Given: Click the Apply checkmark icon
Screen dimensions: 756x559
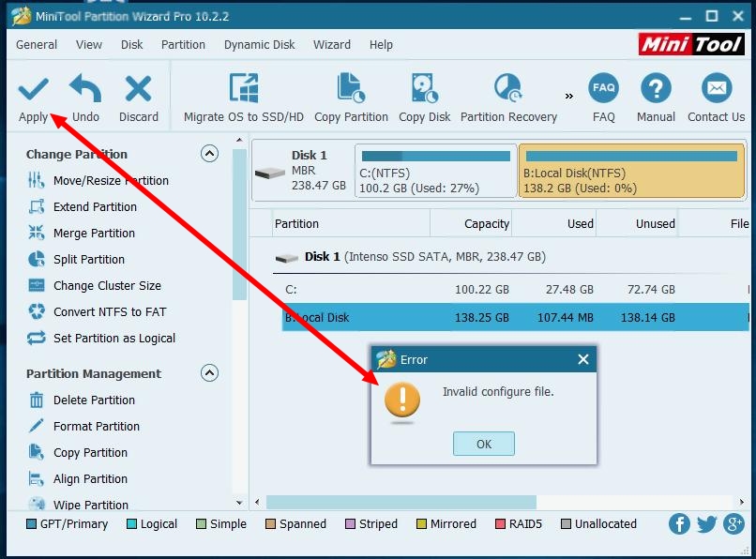Looking at the screenshot, I should (33, 89).
